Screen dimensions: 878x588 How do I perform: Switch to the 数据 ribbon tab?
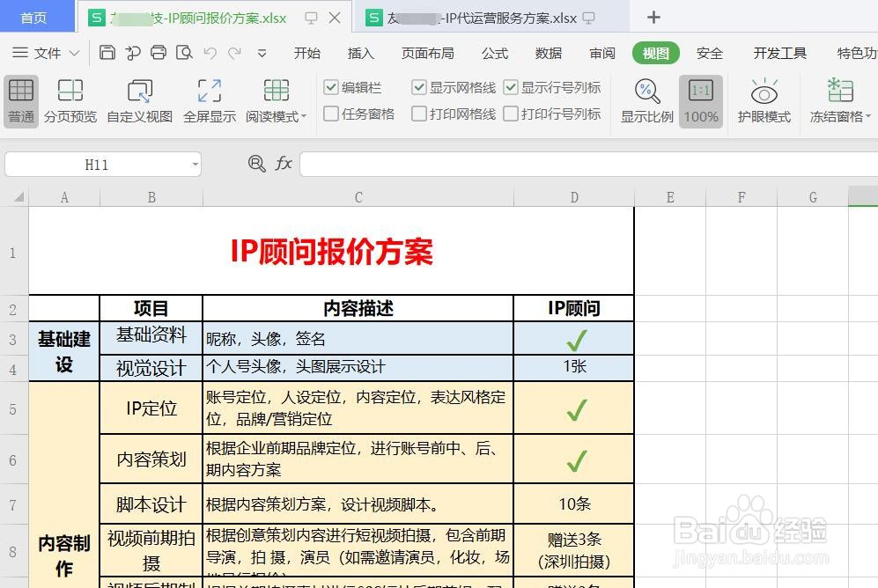tap(548, 53)
